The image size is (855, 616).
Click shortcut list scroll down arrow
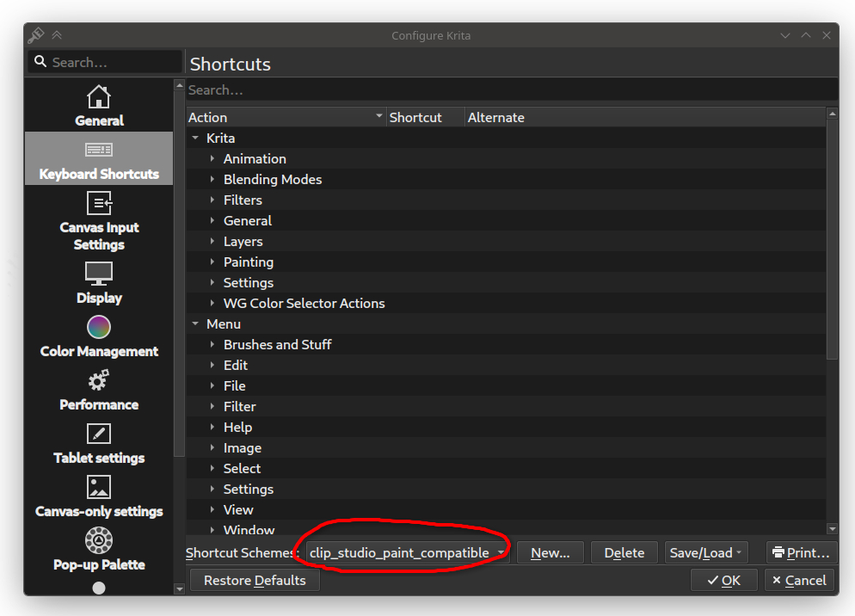tap(832, 528)
